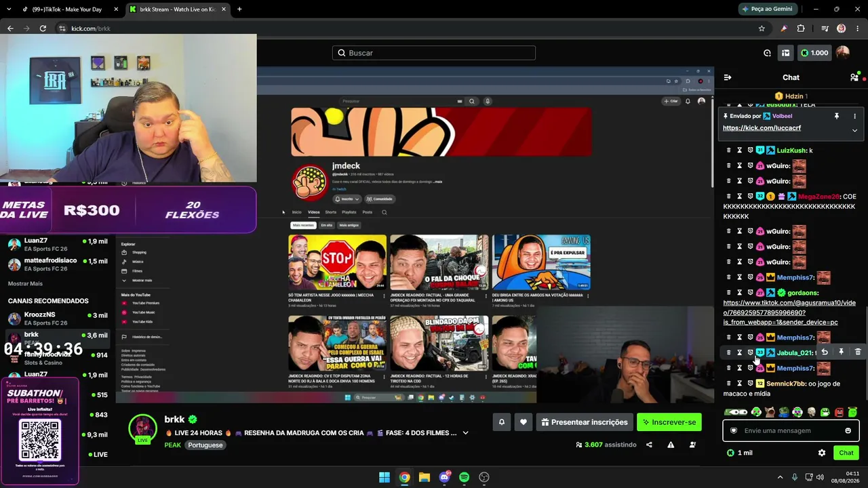Expand the pinned message with the chevron

[854, 130]
